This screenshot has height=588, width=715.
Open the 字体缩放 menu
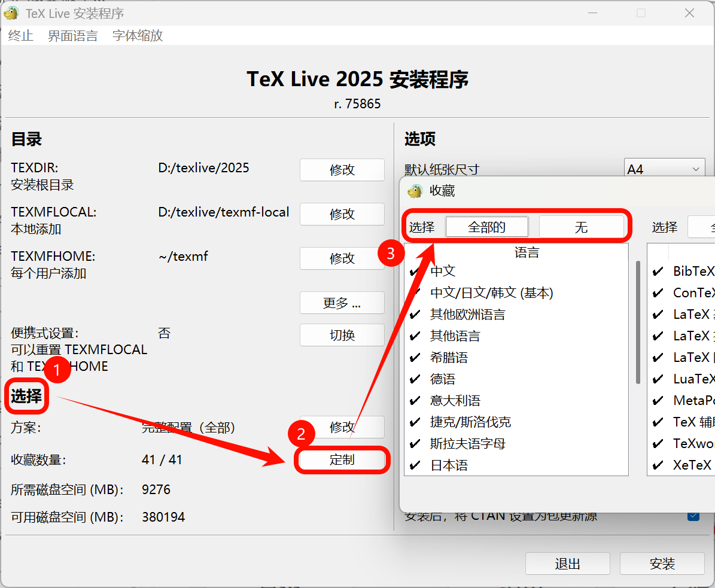click(x=138, y=36)
